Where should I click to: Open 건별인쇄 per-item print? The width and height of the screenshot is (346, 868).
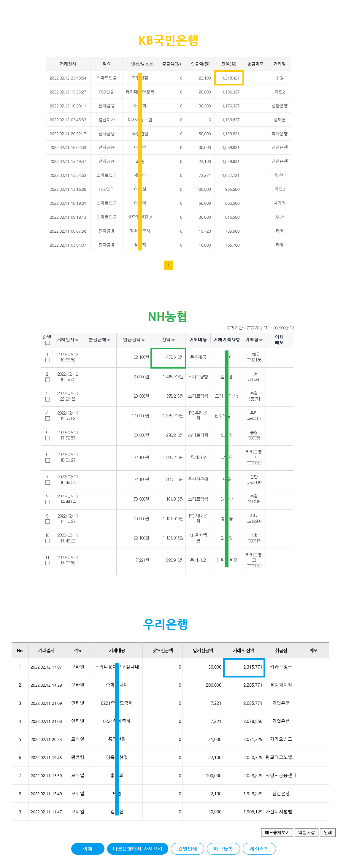pos(187,848)
